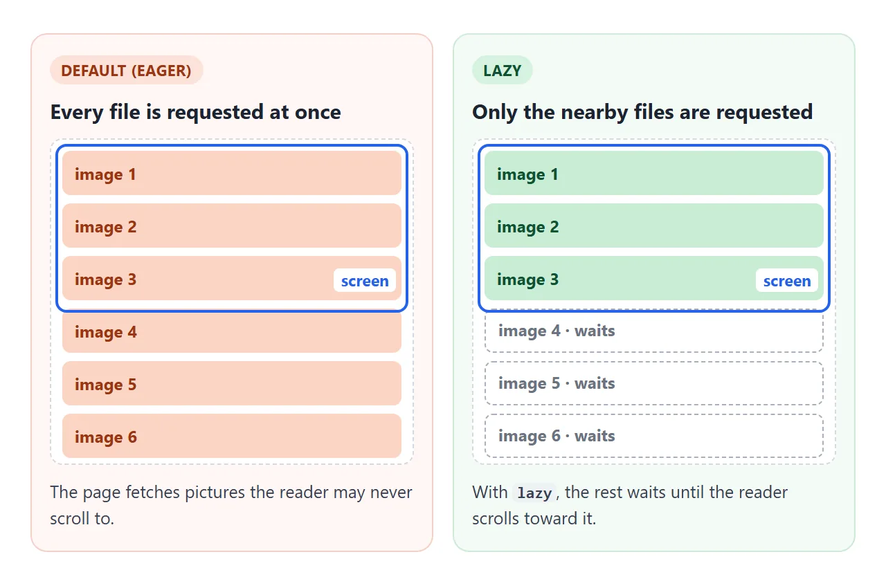Image resolution: width=886 pixels, height=588 pixels.
Task: Select image 1 in the lazy panel
Action: coord(654,173)
